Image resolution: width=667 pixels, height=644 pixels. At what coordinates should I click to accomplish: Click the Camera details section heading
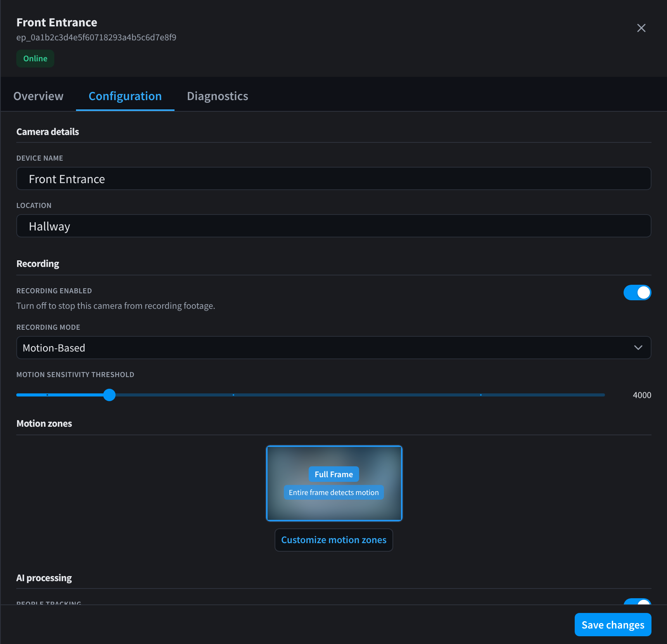48,132
